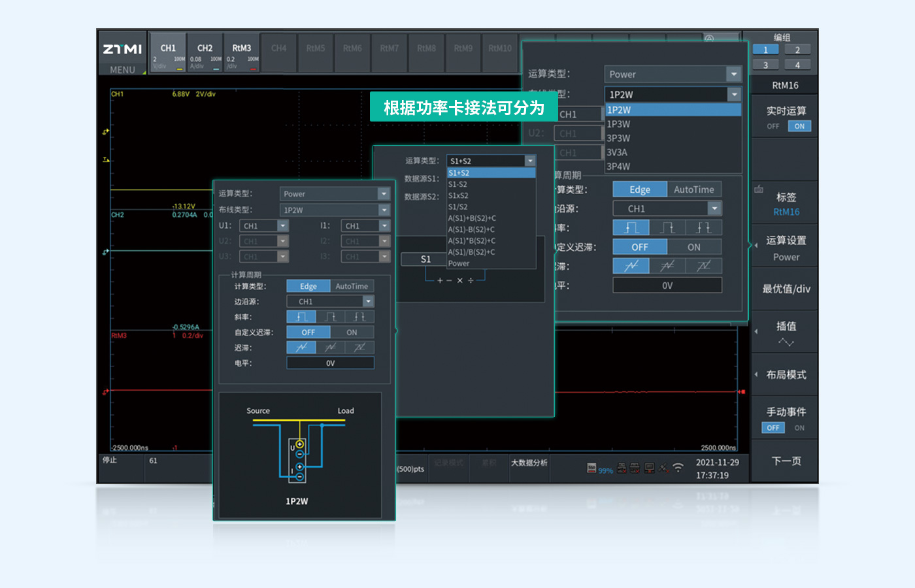
Task: Select AutoTime in the rightmost settings panel
Action: [693, 189]
